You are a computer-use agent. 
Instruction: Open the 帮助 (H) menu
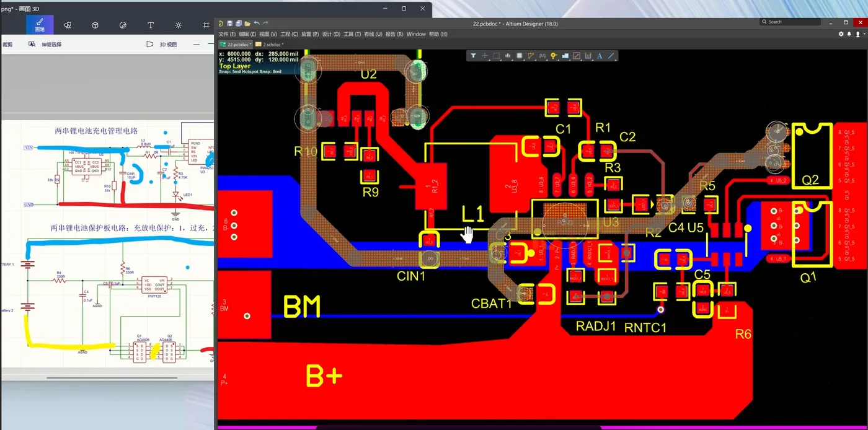438,34
